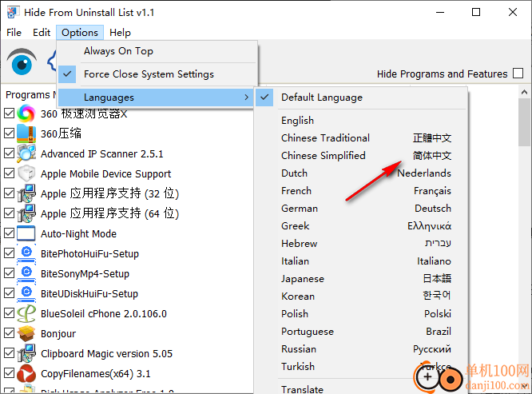Screen dimensions: 532x394
Task: Click the eye icon in the toolbar
Action: coord(22,62)
